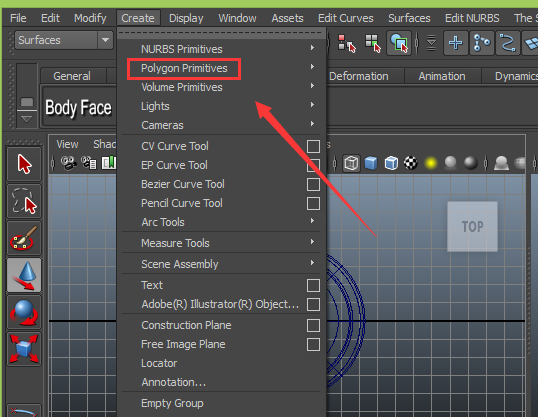This screenshot has width=538, height=417.
Task: Toggle textured display checker ball icon
Action: pyautogui.click(x=411, y=163)
